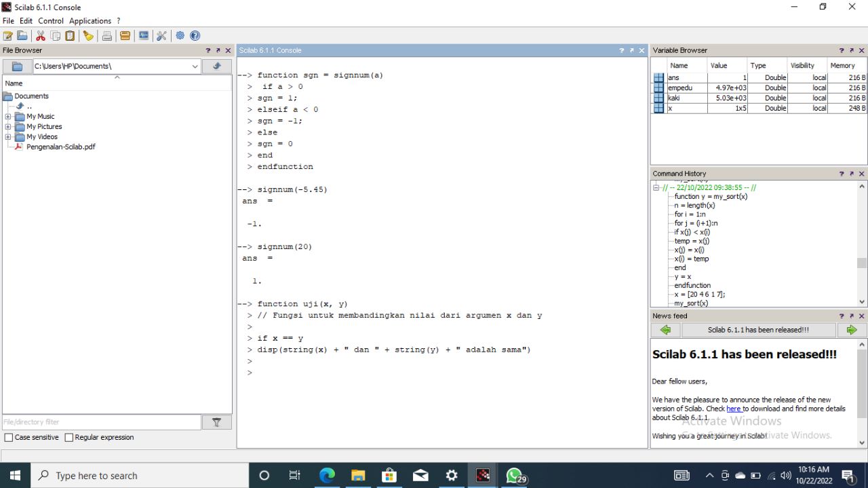Open Microsoft Edge from taskbar
This screenshot has width=868, height=488.
pyautogui.click(x=327, y=475)
